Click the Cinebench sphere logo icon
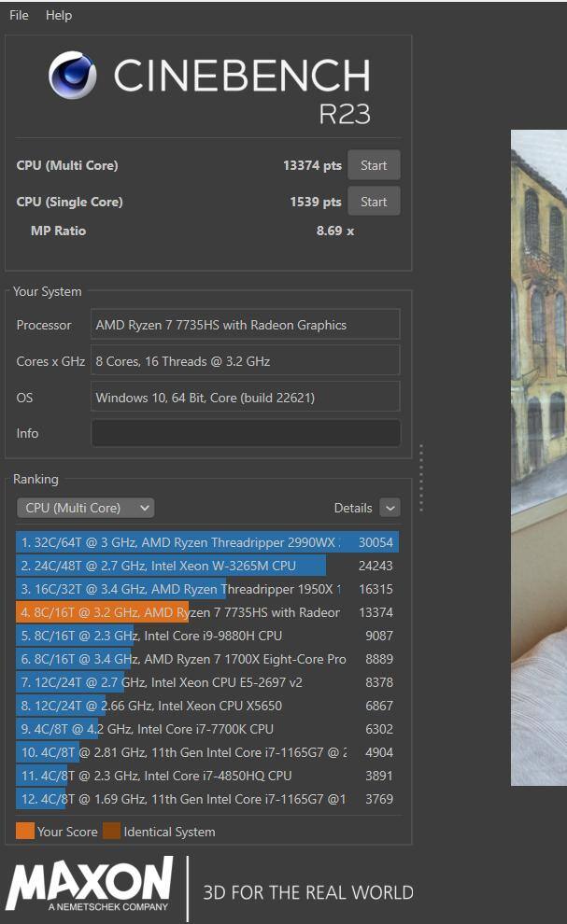Viewport: 567px width, 924px height. tap(73, 76)
